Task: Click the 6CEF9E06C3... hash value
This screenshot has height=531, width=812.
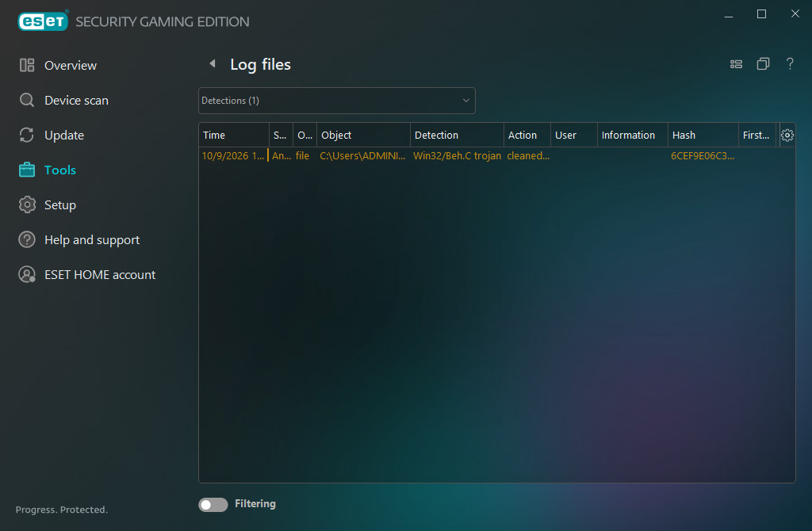Action: pyautogui.click(x=703, y=156)
